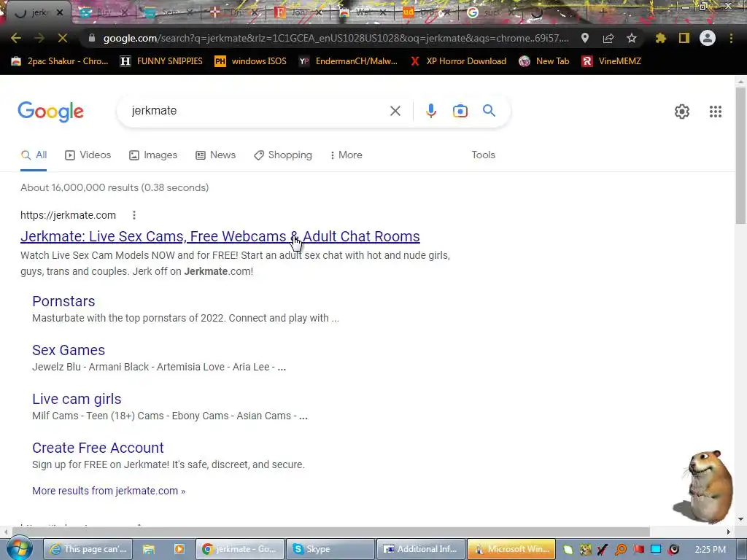Stop page loading with the X button

click(x=63, y=38)
